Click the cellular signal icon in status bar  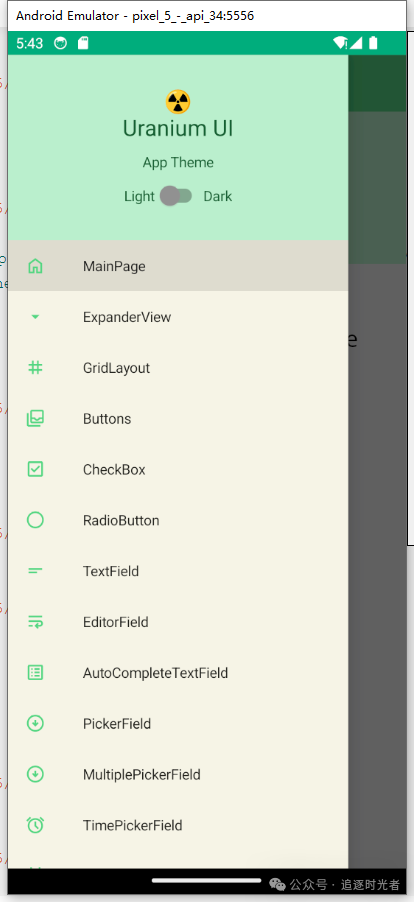coord(356,43)
